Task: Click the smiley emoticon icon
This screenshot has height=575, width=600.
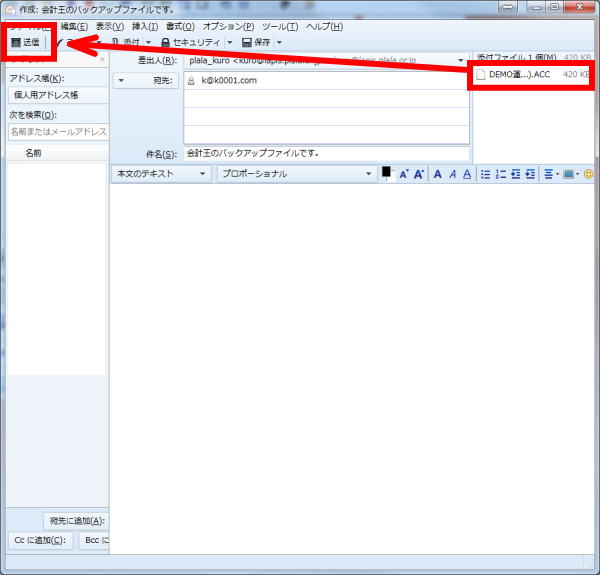Action: click(x=589, y=174)
